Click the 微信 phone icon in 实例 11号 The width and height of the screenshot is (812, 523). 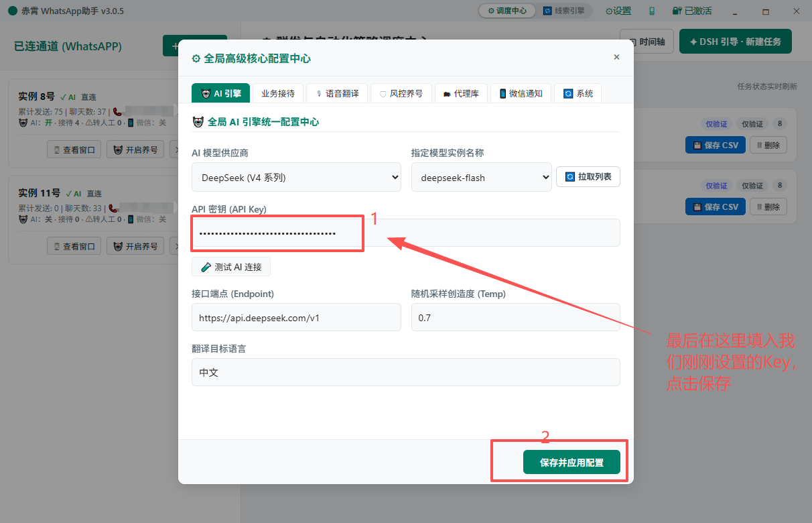tap(131, 219)
